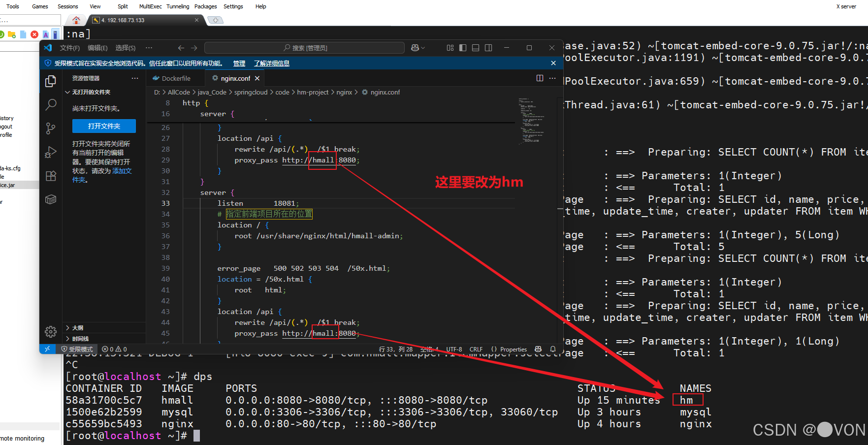868x445 pixels.
Task: Toggle the primary side bar layout icon
Action: pos(463,48)
